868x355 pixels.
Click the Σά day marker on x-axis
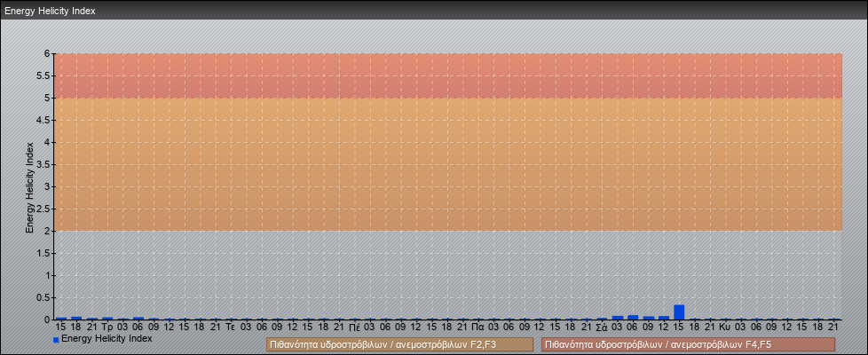pyautogui.click(x=602, y=327)
